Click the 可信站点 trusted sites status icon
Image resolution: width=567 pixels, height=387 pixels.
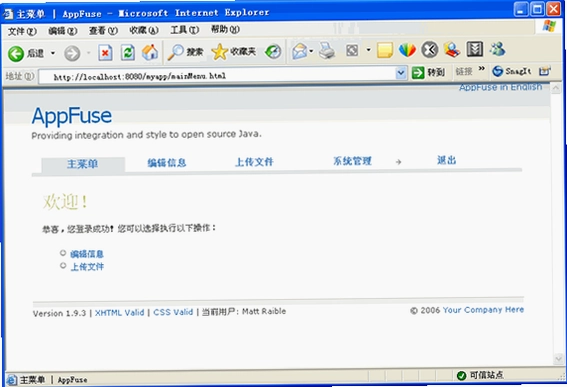(461, 376)
